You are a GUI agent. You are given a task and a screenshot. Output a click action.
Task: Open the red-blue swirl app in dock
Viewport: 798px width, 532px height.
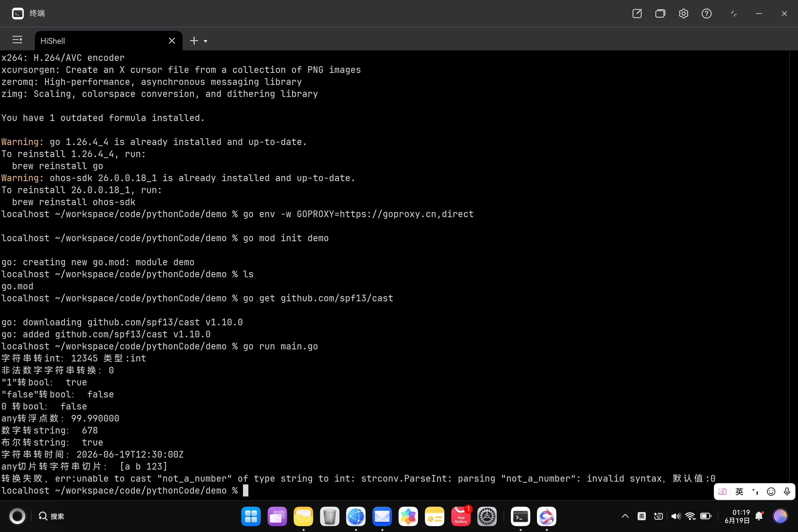547,516
